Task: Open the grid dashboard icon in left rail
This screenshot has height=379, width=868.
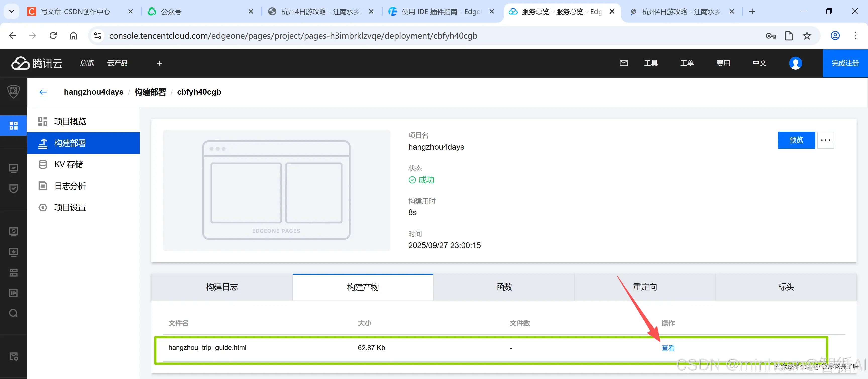Action: click(14, 126)
